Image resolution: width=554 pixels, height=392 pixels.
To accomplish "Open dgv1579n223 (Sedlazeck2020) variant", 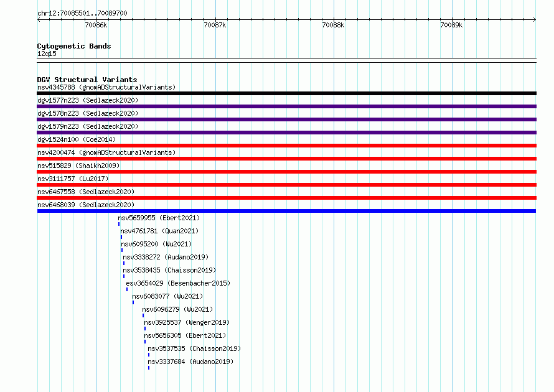I will (88, 126).
